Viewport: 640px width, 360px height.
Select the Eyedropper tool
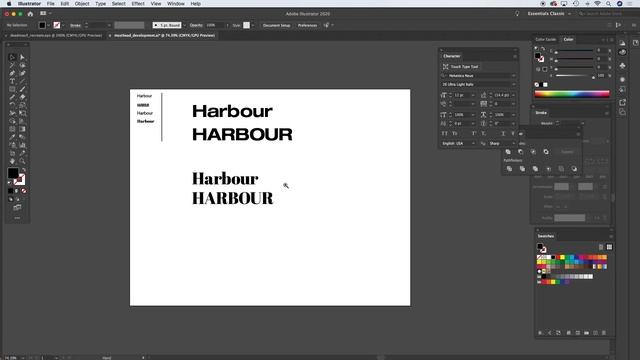(x=12, y=137)
